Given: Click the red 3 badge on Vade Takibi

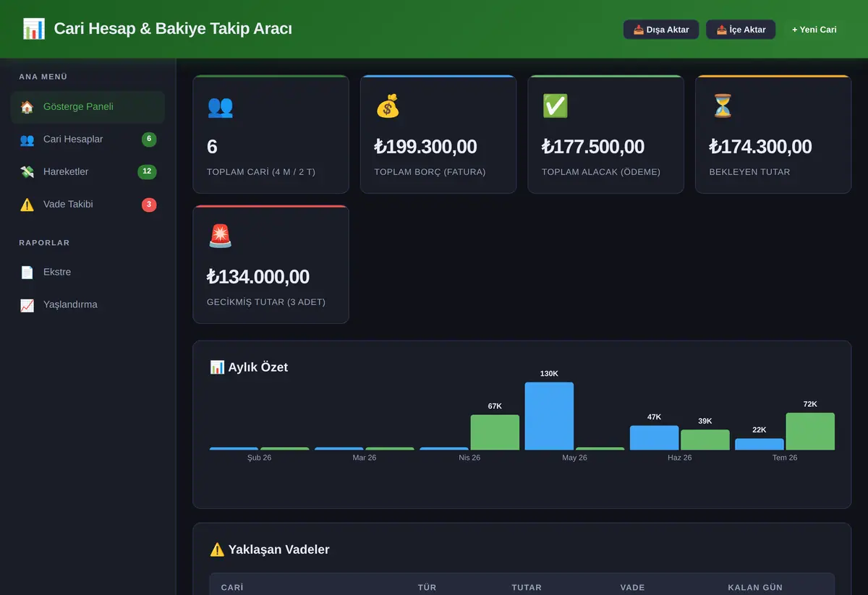Looking at the screenshot, I should pos(149,205).
